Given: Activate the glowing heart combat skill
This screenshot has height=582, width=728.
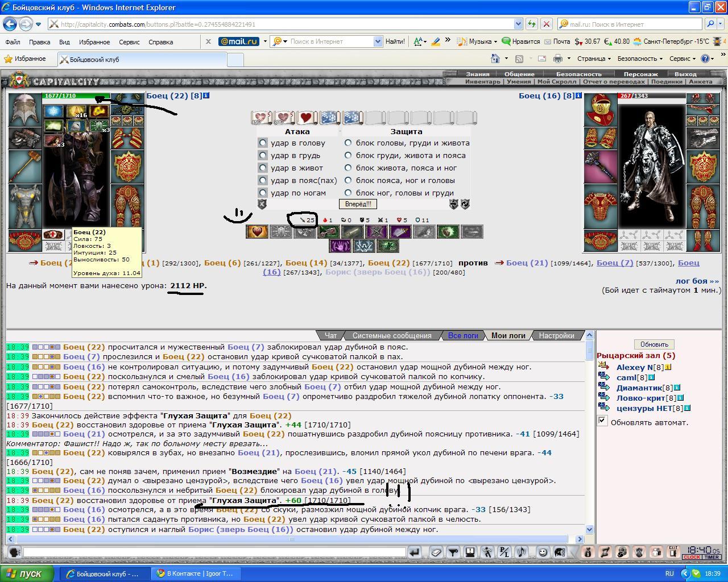Looking at the screenshot, I should [x=257, y=231].
